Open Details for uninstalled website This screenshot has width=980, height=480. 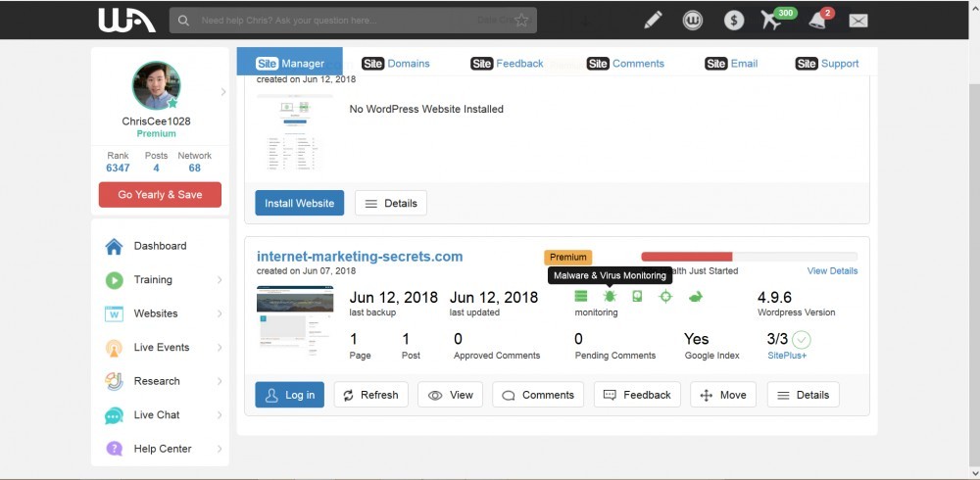(x=391, y=203)
